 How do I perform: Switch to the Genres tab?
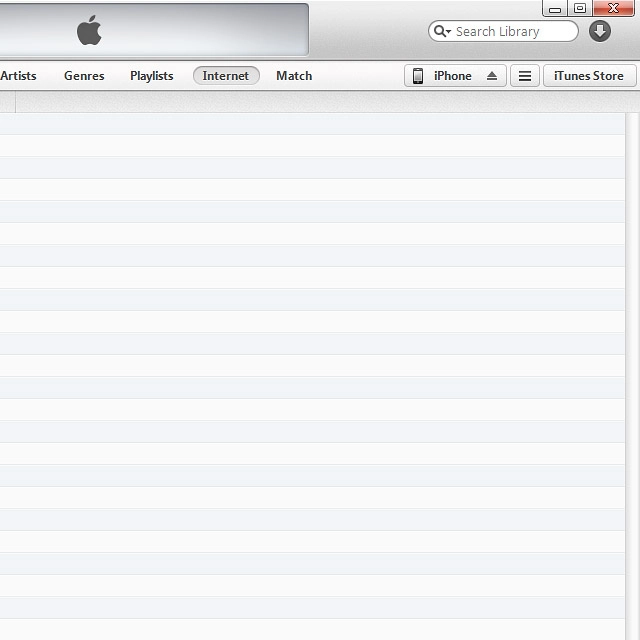click(84, 76)
